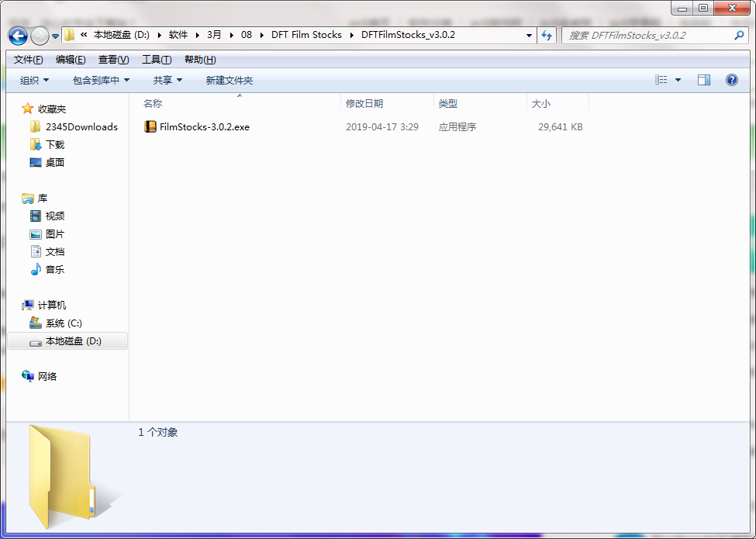756x539 pixels.
Task: Open the 编辑(E) menu
Action: pyautogui.click(x=71, y=60)
